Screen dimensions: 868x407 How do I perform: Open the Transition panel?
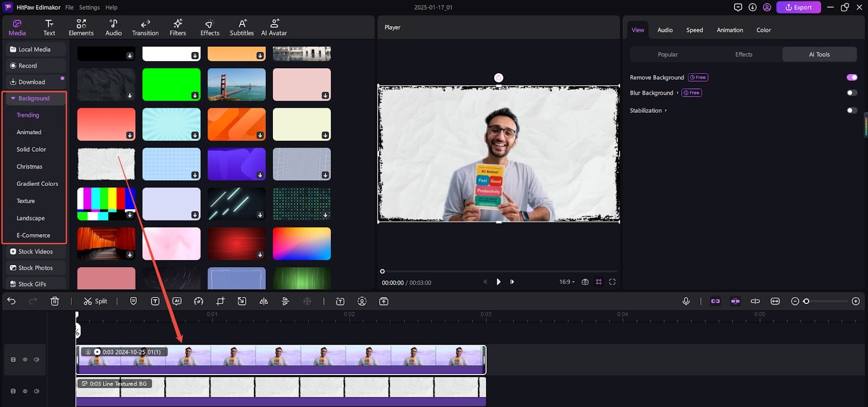click(x=145, y=28)
